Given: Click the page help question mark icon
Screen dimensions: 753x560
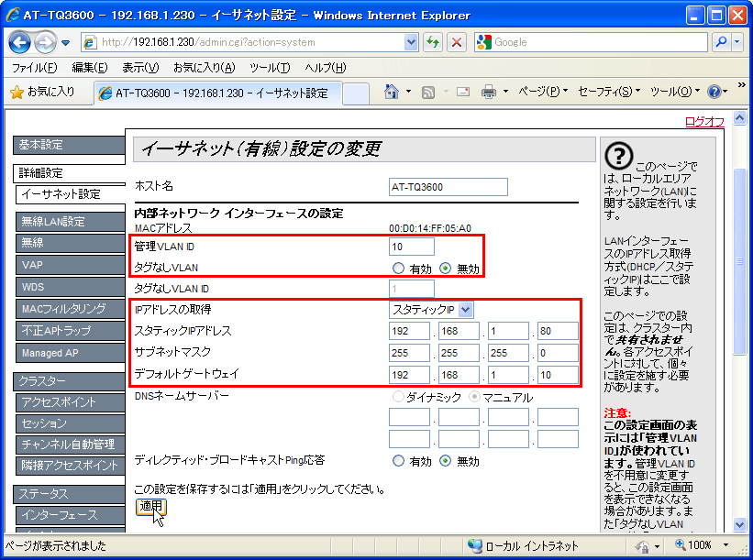Looking at the screenshot, I should coord(618,156).
